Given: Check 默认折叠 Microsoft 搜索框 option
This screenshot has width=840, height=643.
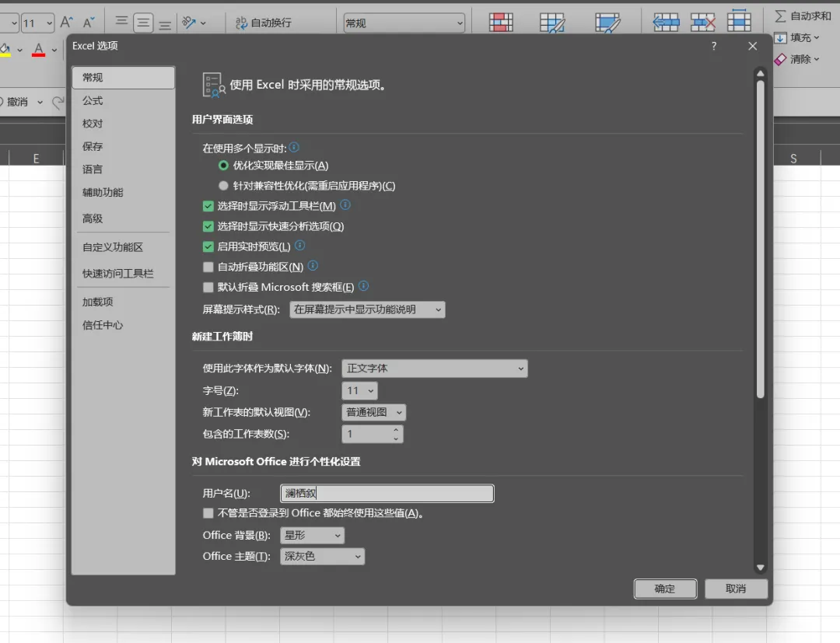Looking at the screenshot, I should coord(208,288).
